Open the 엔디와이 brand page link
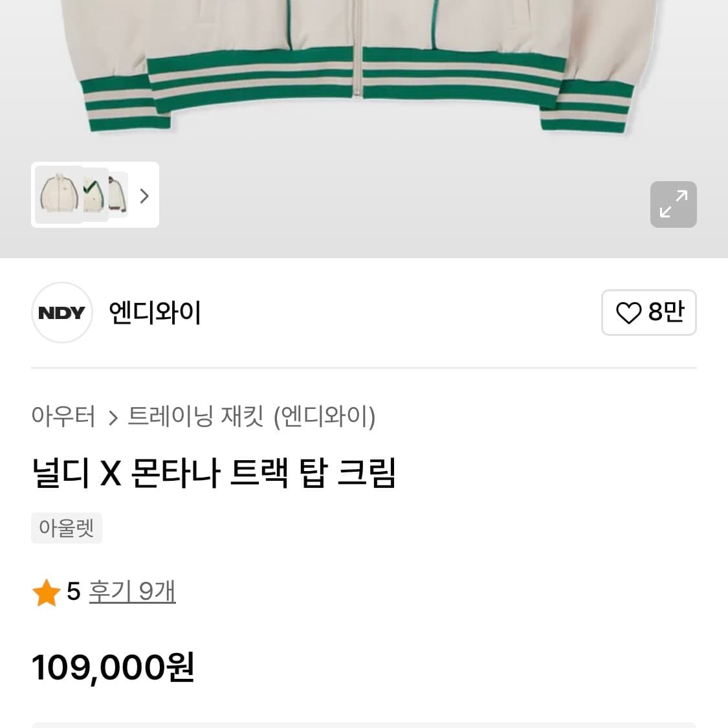This screenshot has width=728, height=728. pyautogui.click(x=155, y=313)
